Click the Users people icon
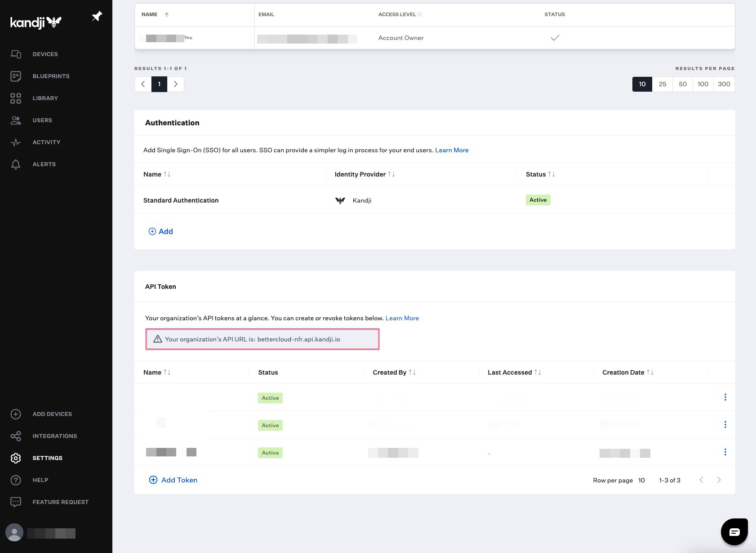Image resolution: width=756 pixels, height=553 pixels. coord(16,120)
